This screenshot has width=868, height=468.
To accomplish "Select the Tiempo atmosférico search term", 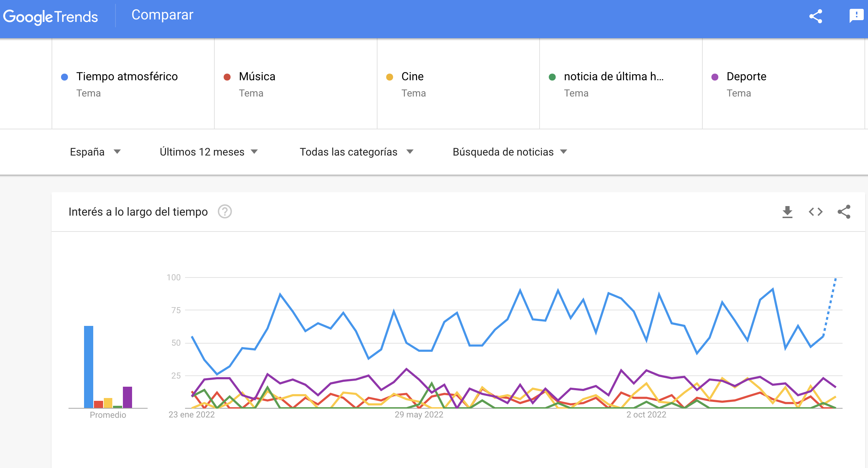I will pos(127,77).
